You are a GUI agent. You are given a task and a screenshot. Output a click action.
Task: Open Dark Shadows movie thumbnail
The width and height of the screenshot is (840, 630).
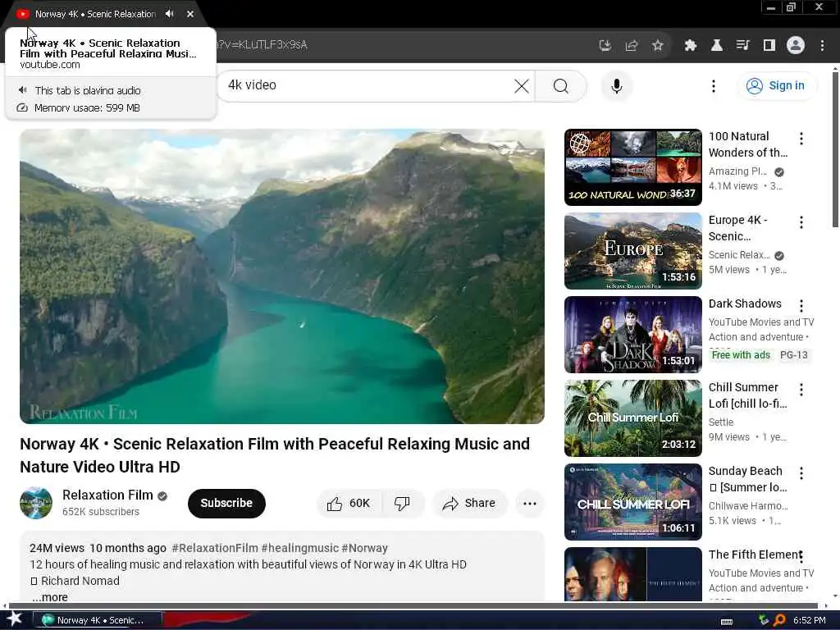pos(632,335)
